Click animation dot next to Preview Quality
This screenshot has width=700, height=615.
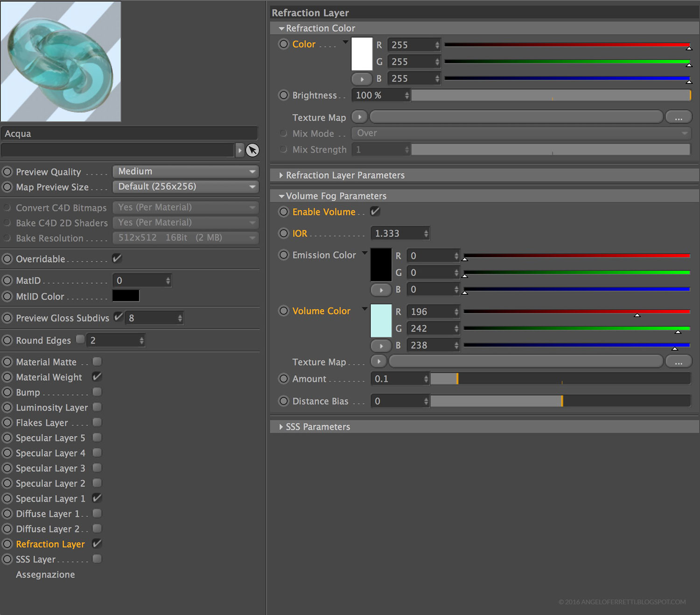[7, 172]
